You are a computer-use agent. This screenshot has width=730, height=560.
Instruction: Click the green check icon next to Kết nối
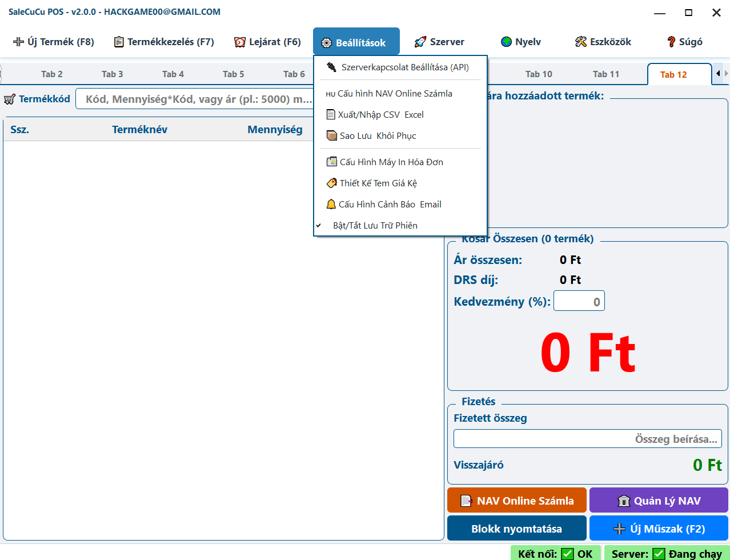tap(567, 554)
